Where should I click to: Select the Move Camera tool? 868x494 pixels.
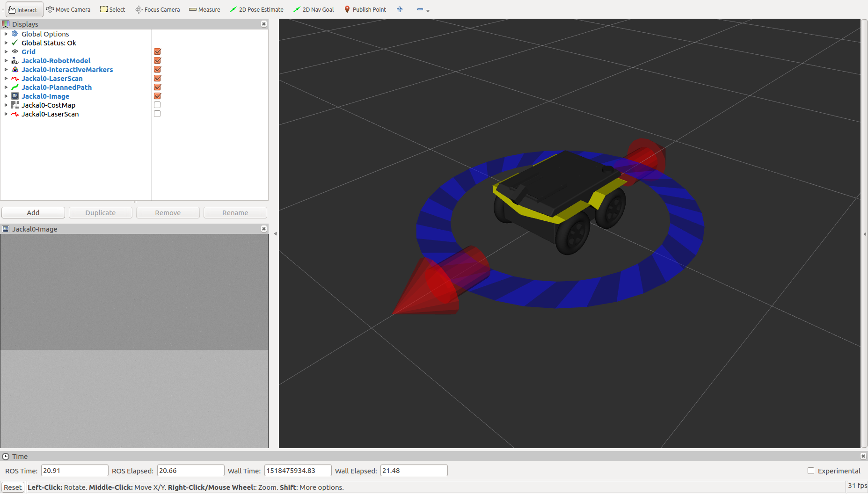pyautogui.click(x=68, y=9)
